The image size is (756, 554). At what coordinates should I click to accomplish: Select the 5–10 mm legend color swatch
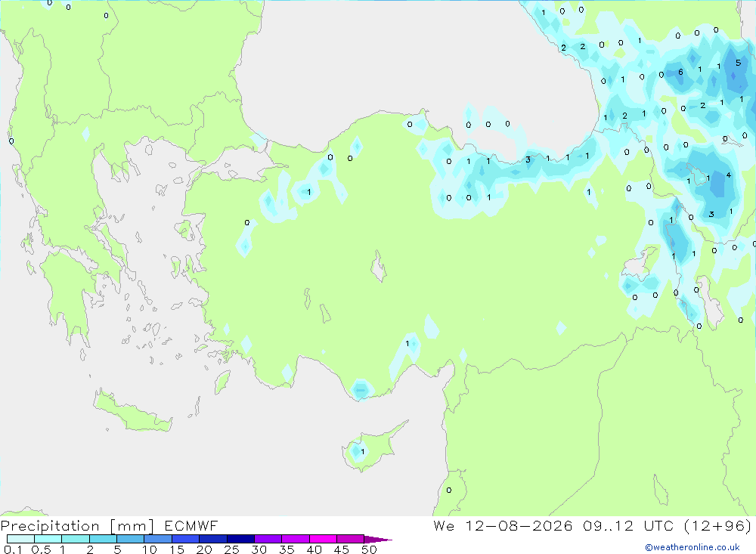pyautogui.click(x=131, y=539)
